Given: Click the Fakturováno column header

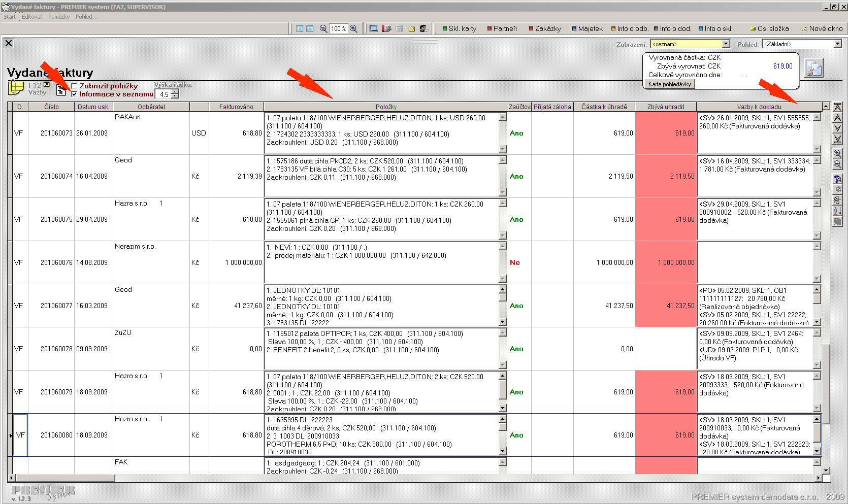Looking at the screenshot, I should tap(236, 107).
